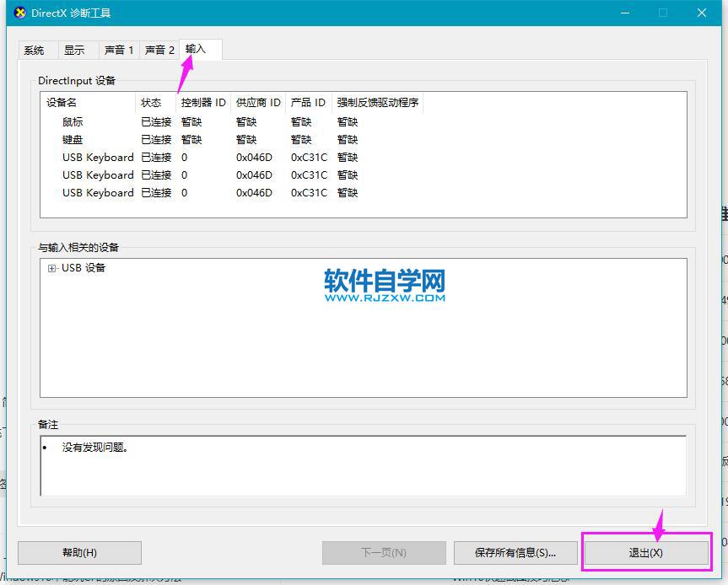Click the 强制反馈驱动程序 column header

coord(381,102)
